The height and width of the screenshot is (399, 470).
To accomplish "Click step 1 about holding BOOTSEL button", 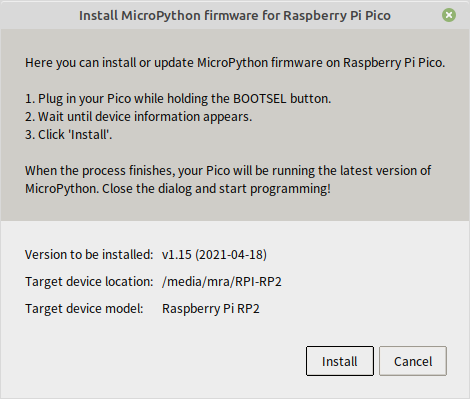I will [x=178, y=99].
